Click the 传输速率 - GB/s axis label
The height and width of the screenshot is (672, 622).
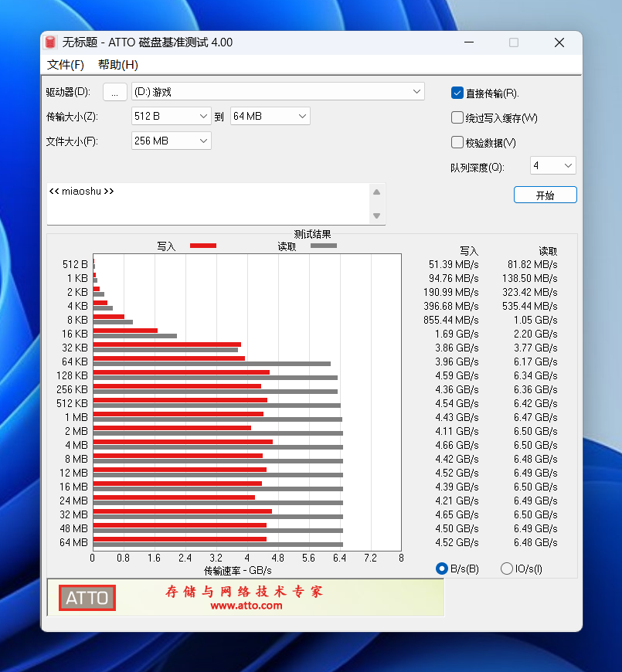coord(238,571)
